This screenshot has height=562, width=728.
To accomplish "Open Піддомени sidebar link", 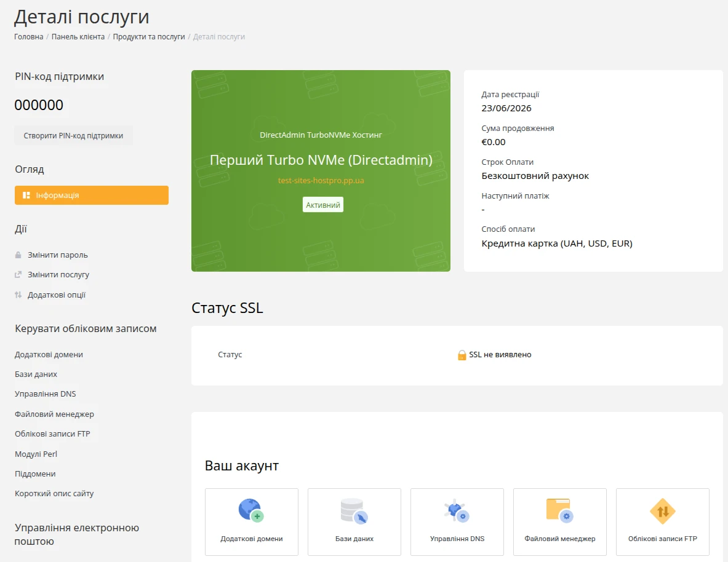I will (x=35, y=474).
